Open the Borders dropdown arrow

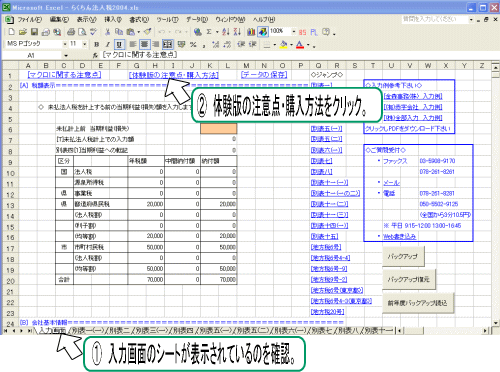[x=275, y=44]
